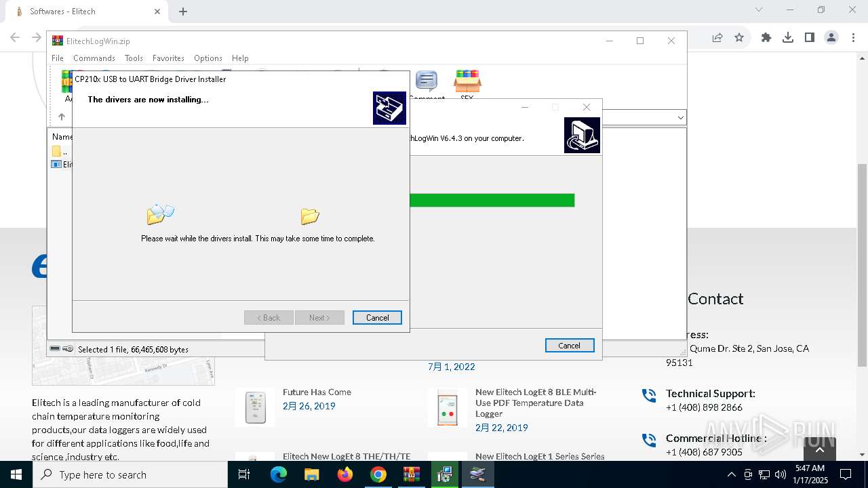Open 'New Elitech LogEt 1 Series' link
Viewport: 868px width, 488px height.
[540, 456]
